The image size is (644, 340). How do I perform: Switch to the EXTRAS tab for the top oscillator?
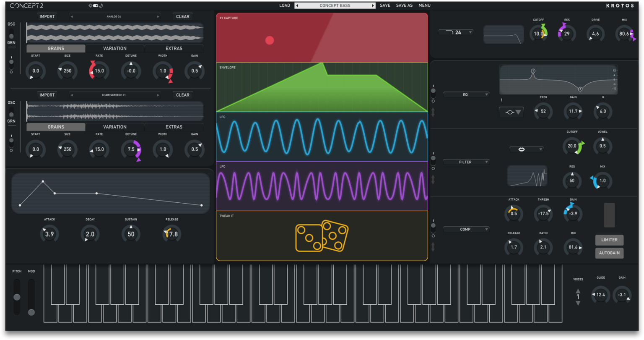[174, 48]
